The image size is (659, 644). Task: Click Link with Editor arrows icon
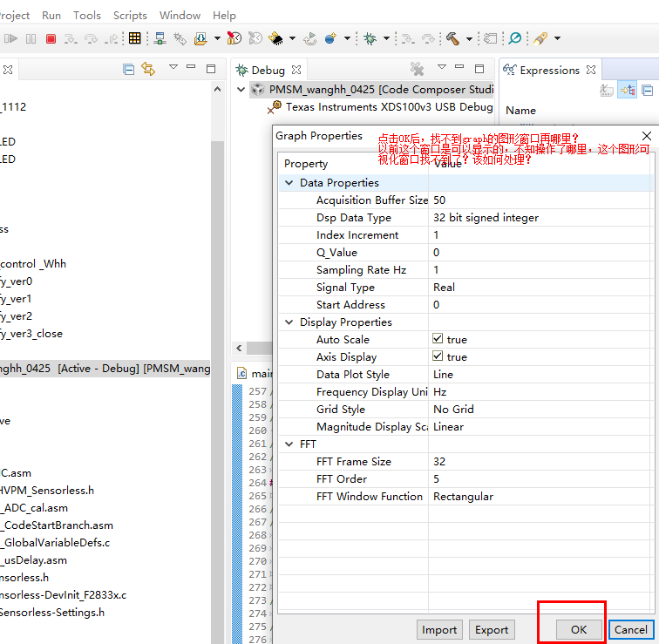[148, 69]
